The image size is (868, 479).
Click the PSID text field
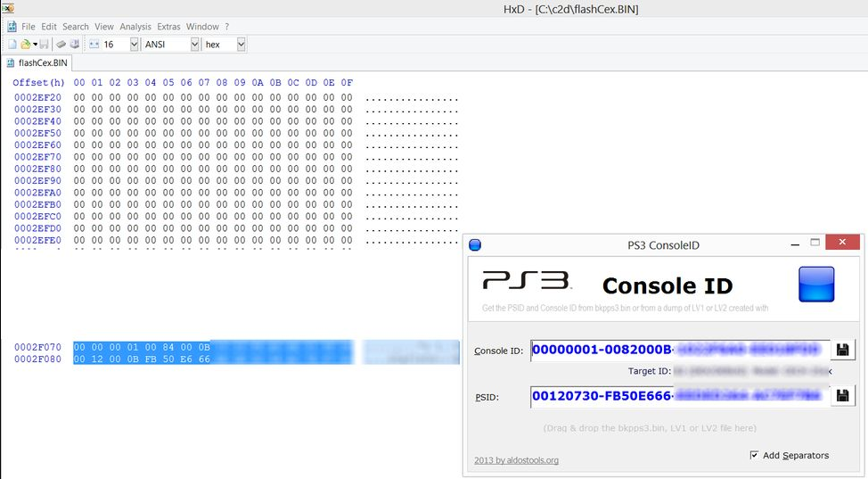680,396
